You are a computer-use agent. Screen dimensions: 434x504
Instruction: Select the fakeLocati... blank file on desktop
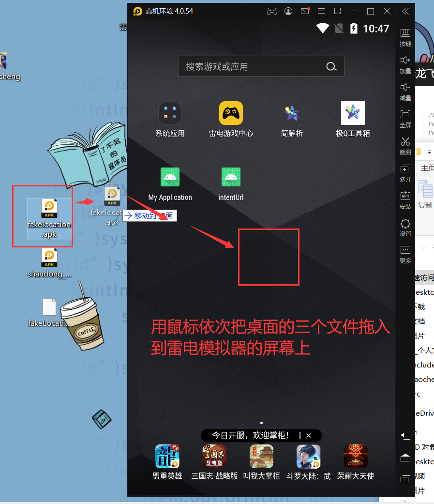coord(49,313)
